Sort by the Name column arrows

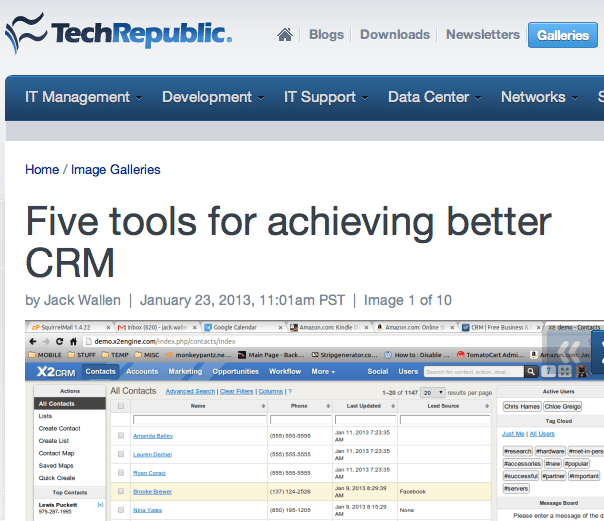[x=263, y=406]
